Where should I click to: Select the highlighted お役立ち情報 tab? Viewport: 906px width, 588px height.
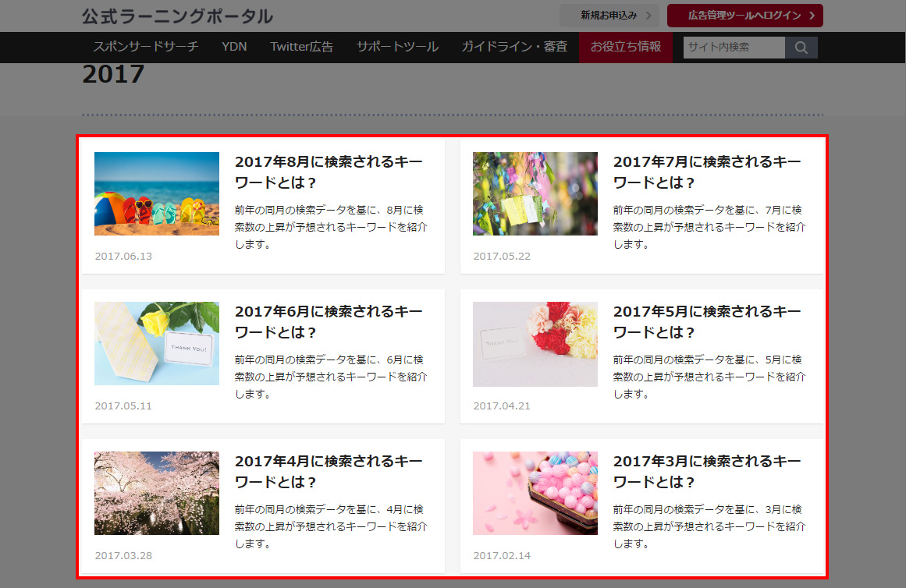point(624,47)
